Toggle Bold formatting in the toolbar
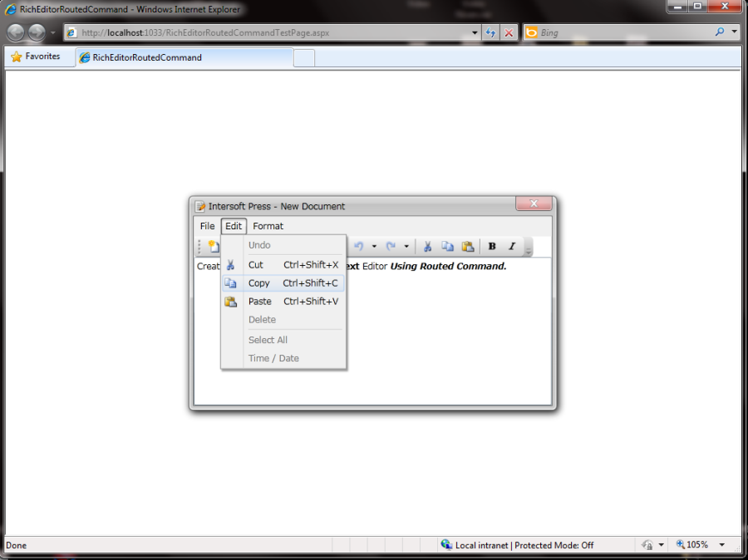Image resolution: width=748 pixels, height=560 pixels. pos(492,246)
